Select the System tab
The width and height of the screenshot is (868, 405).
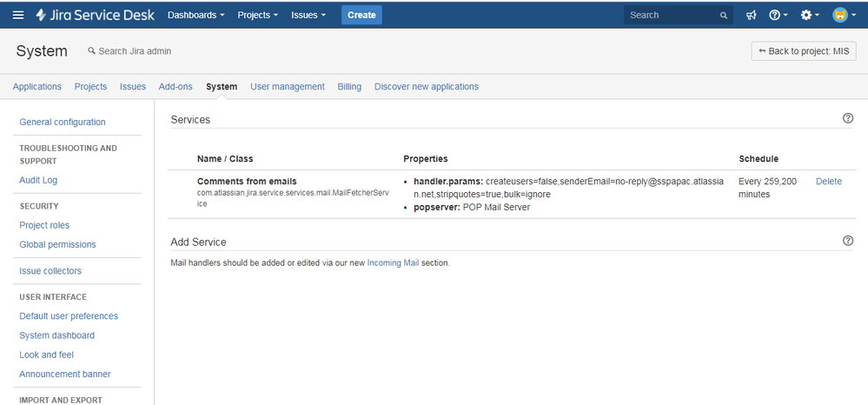[222, 86]
